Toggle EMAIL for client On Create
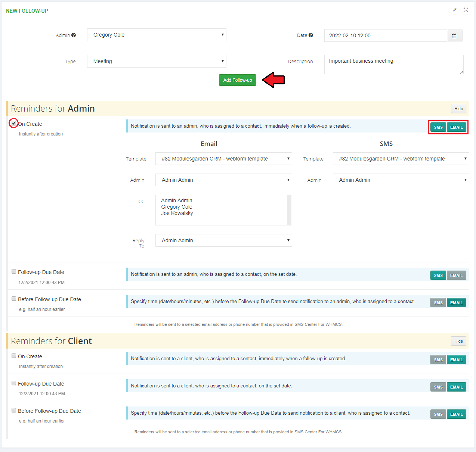 click(456, 360)
